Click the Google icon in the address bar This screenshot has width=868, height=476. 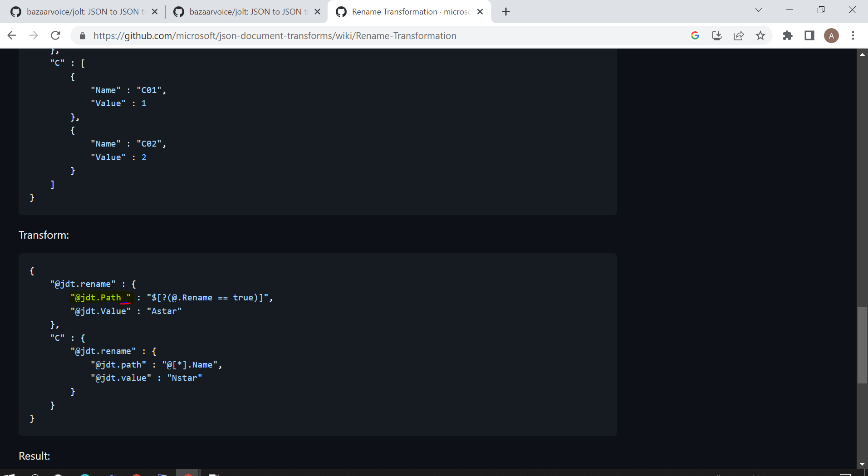point(695,35)
